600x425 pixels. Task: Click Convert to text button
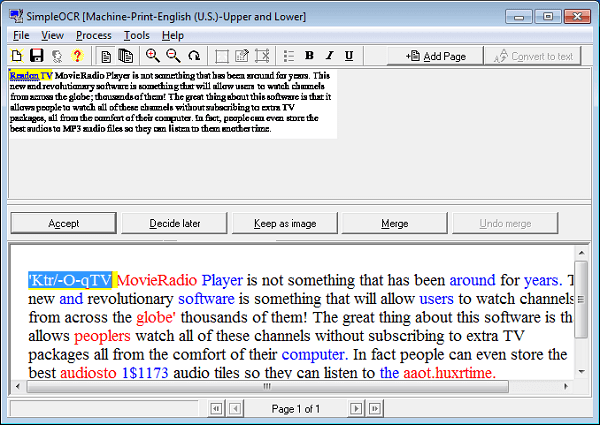pyautogui.click(x=533, y=56)
